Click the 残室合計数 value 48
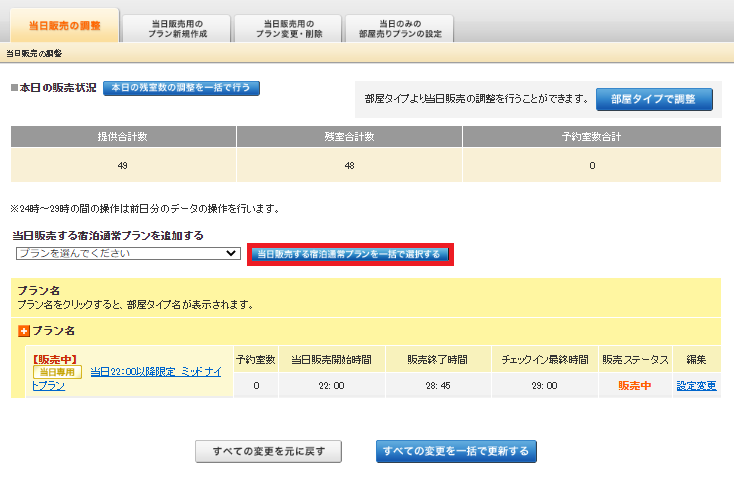738x479 pixels. [x=348, y=165]
